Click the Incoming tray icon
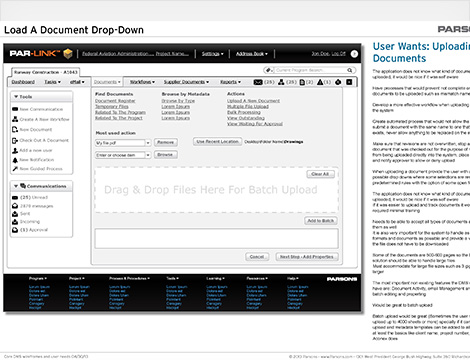Viewport: 470px width, 360px height. 15,222
